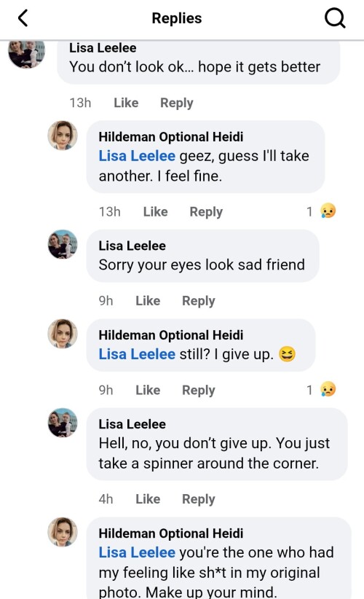Open Lisa Leelee mention in 'geez' reply
This screenshot has width=364, height=599.
tap(137, 156)
